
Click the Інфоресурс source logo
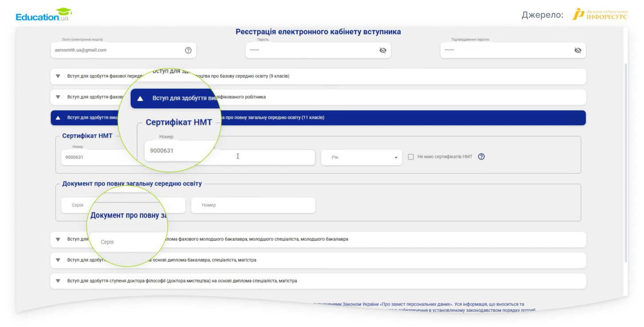click(600, 14)
